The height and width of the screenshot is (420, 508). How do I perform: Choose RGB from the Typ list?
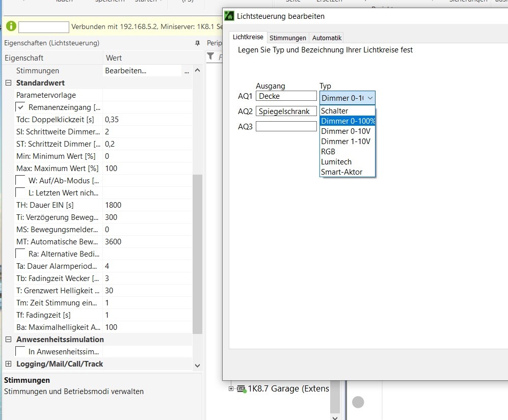click(x=328, y=152)
